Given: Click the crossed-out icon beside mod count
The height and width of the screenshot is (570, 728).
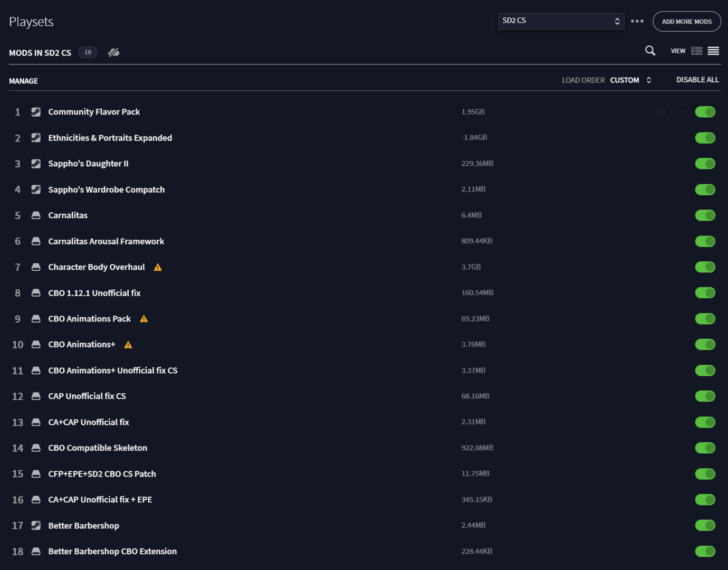Looking at the screenshot, I should click(x=113, y=52).
